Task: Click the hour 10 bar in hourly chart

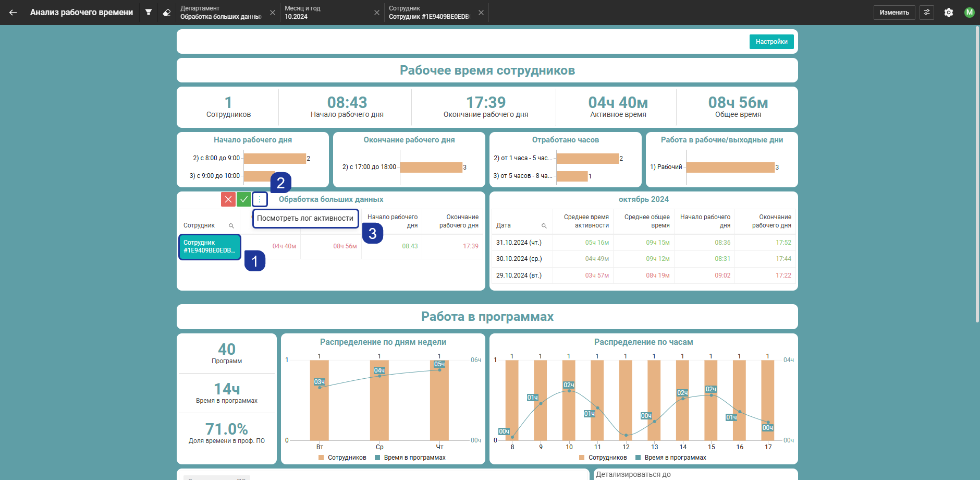Action: coord(569,400)
